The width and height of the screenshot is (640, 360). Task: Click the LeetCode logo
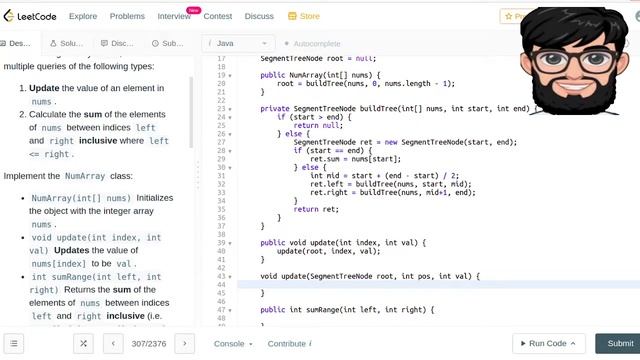30,16
